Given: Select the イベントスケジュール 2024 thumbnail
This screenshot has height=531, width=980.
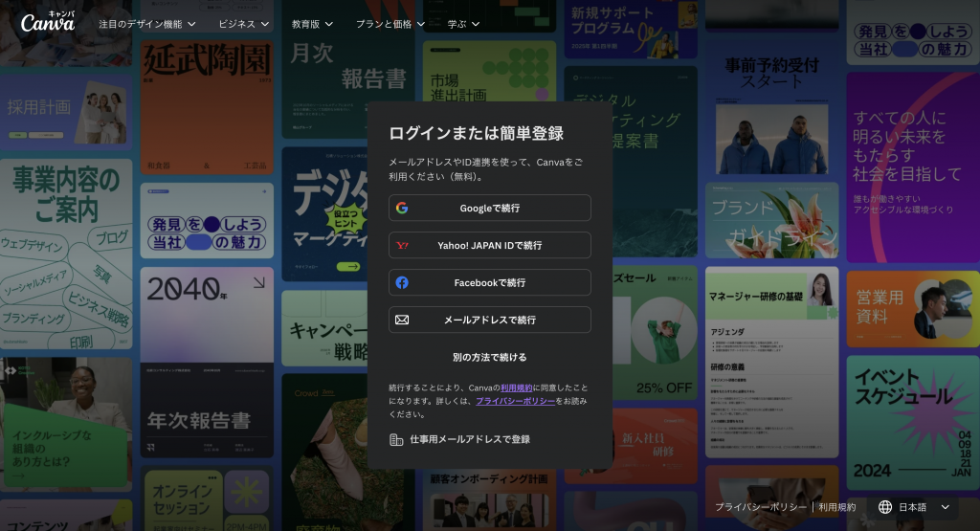Looking at the screenshot, I should click(913, 423).
